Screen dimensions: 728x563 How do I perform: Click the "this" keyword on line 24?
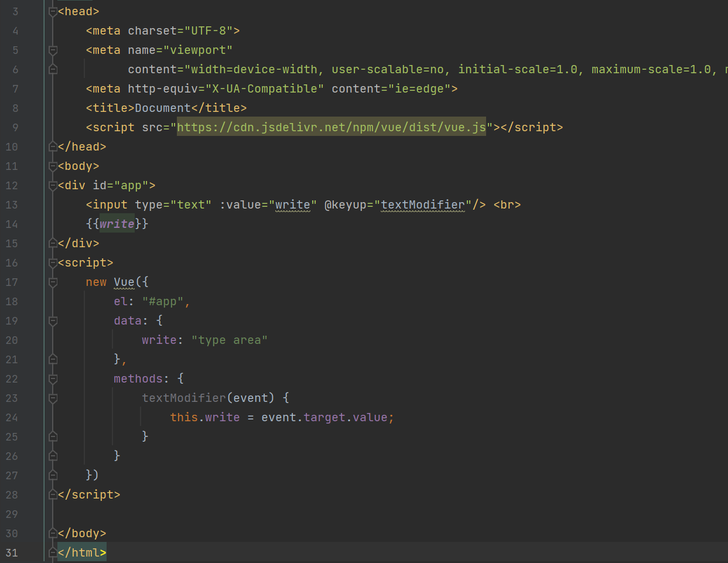tap(184, 418)
